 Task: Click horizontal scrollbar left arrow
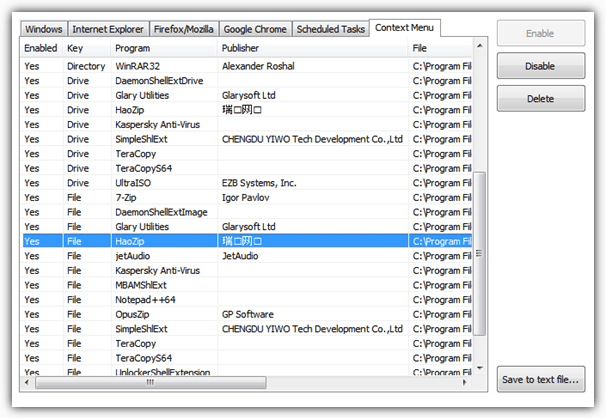coord(27,382)
